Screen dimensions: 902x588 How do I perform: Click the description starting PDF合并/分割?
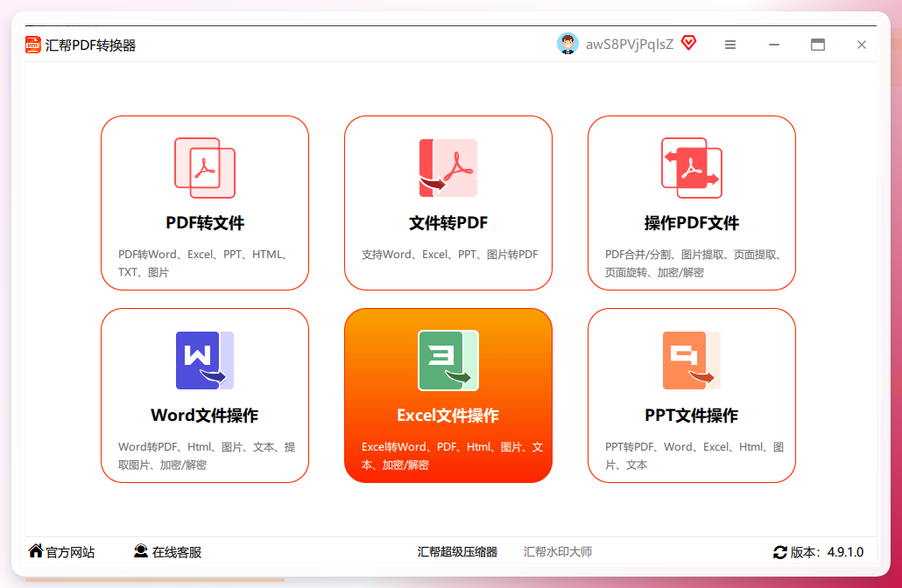point(694,263)
